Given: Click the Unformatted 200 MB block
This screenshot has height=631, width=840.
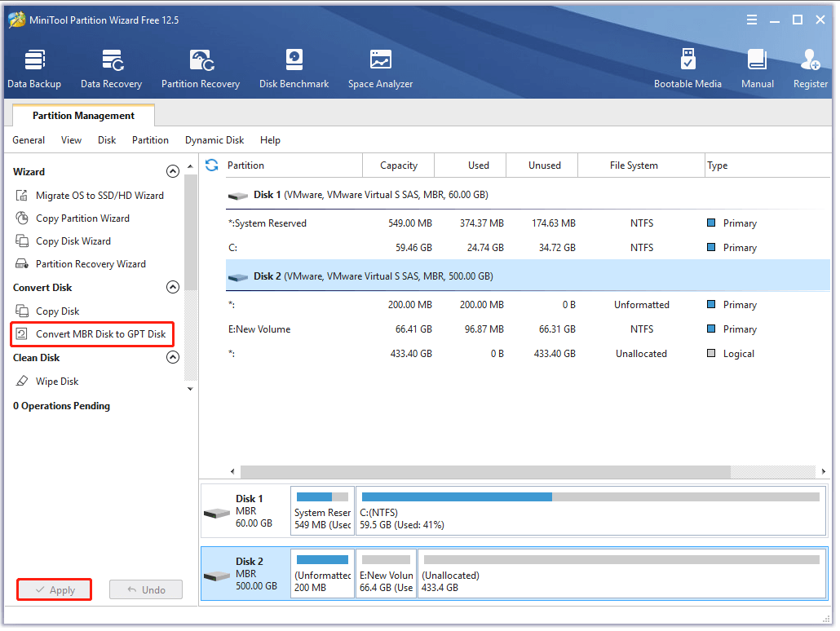Looking at the screenshot, I should click(x=322, y=573).
